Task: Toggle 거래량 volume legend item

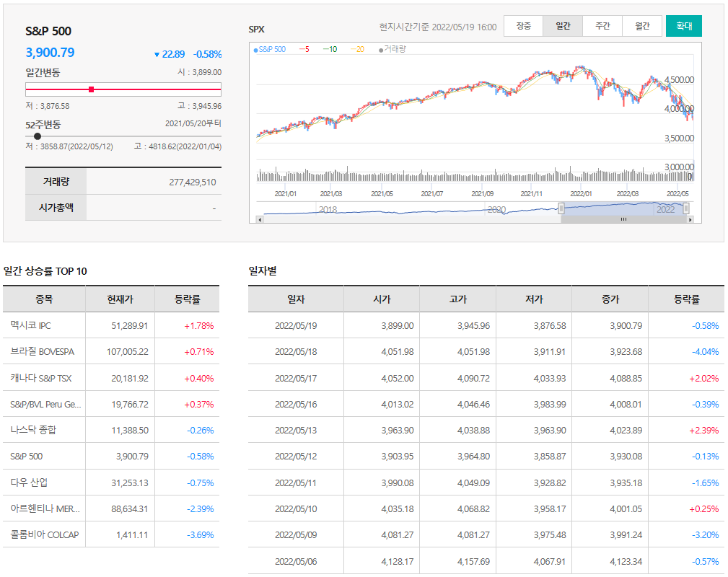Action: 392,49
